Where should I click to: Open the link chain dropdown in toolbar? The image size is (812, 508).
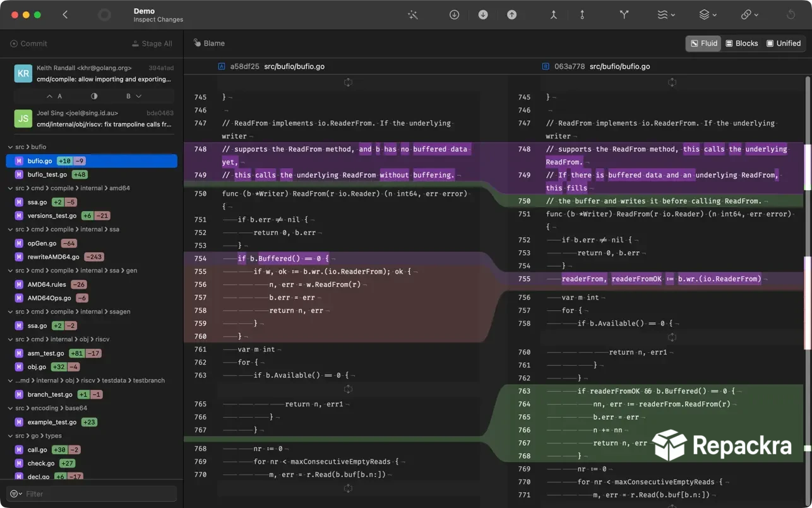pos(749,15)
